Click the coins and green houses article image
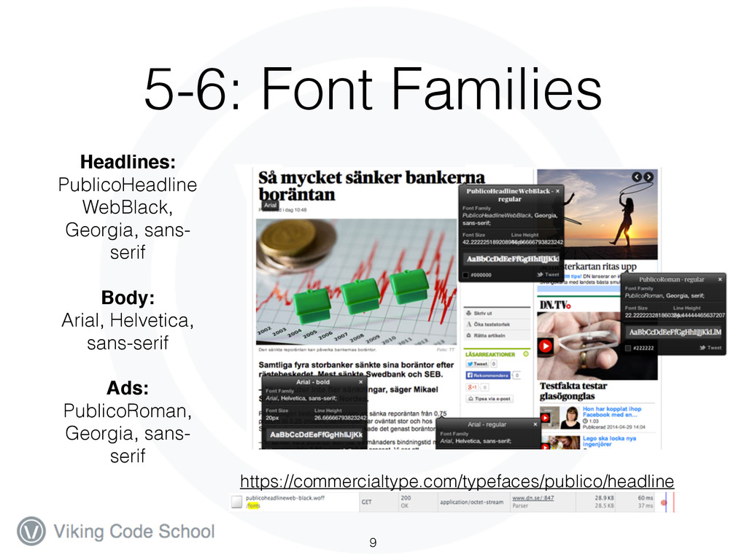Viewport: 747px width, 560px height. coord(356,281)
